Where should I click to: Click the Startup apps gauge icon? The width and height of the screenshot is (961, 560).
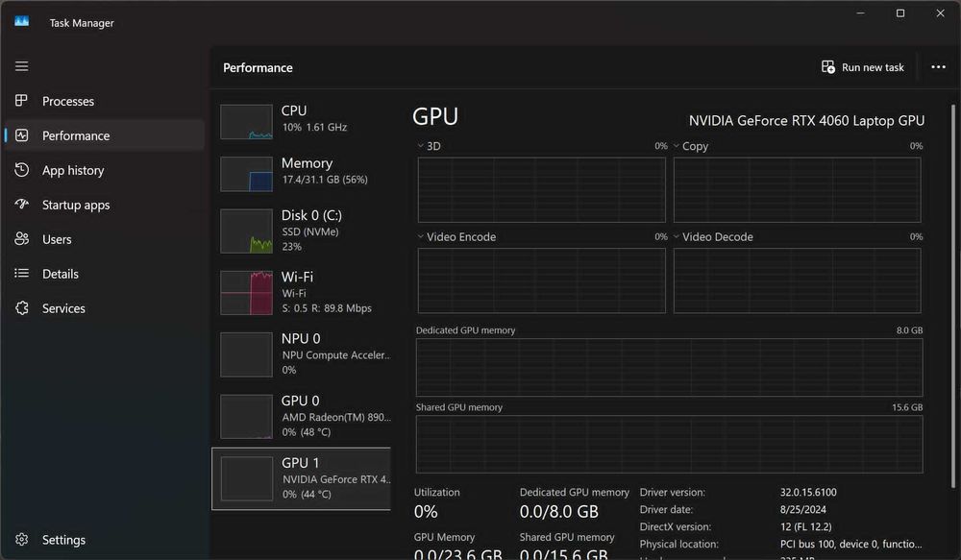[21, 204]
